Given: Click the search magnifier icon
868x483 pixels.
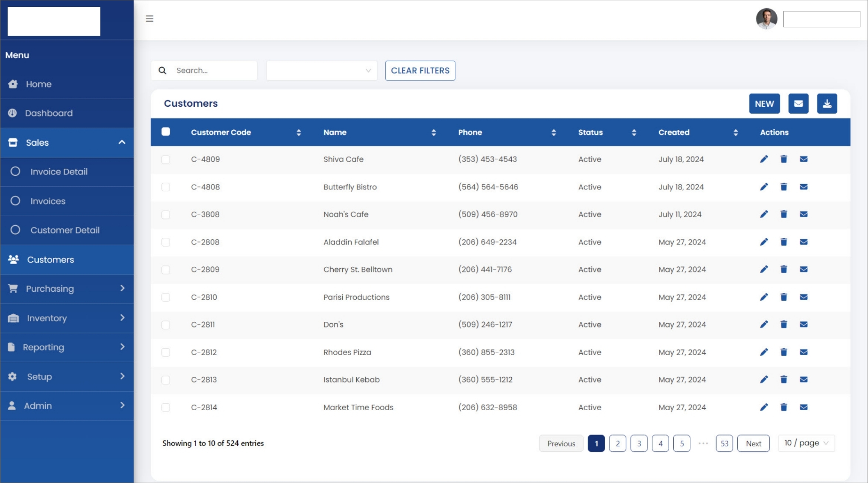Looking at the screenshot, I should pos(162,71).
